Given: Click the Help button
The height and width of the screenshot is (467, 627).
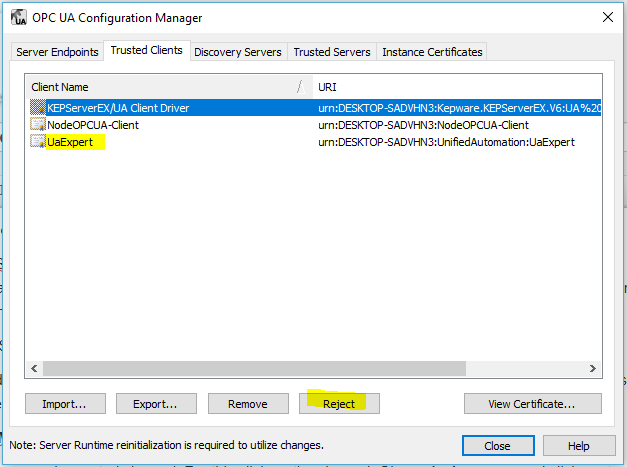Looking at the screenshot, I should pyautogui.click(x=579, y=446).
